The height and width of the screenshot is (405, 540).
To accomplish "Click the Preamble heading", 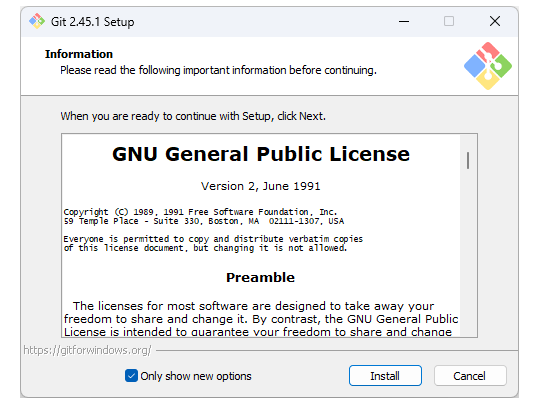I will [x=260, y=278].
